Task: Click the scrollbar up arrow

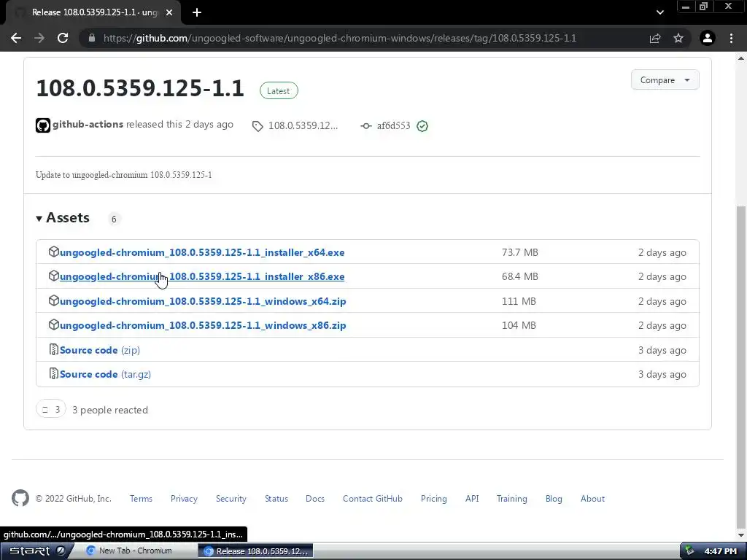Action: click(741, 58)
